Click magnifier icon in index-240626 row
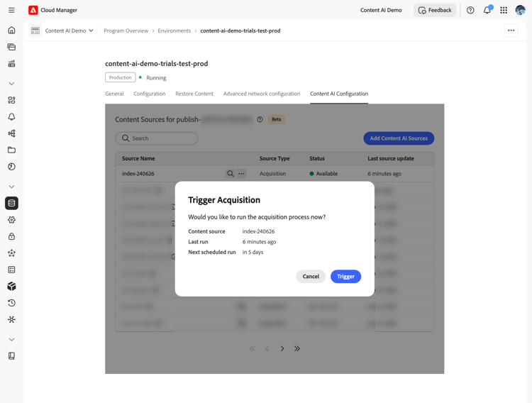This screenshot has height=403, width=532. (231, 174)
